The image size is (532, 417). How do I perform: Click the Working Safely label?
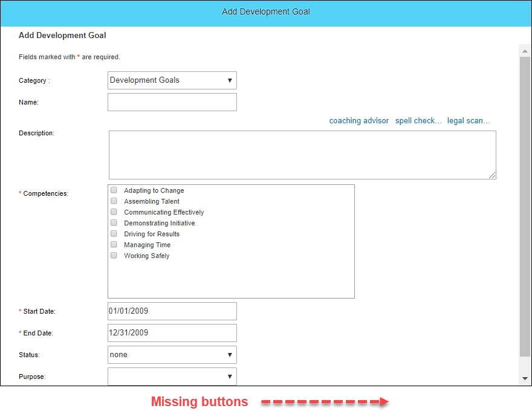(146, 256)
